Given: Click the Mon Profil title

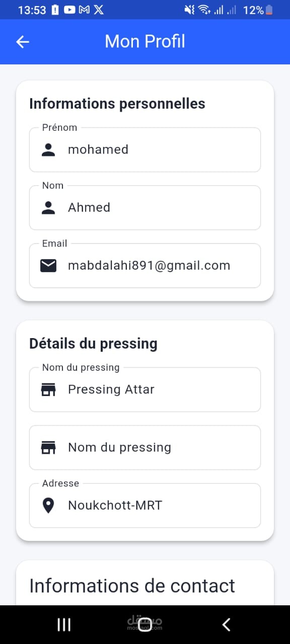Looking at the screenshot, I should pyautogui.click(x=145, y=41).
